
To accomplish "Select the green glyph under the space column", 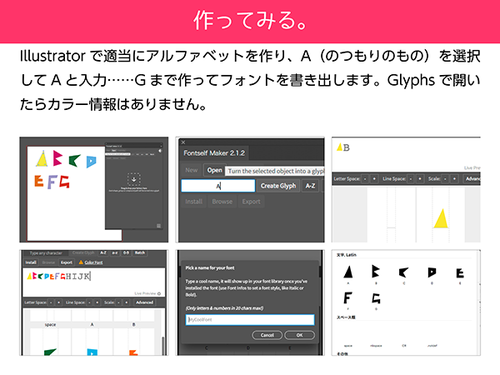I will pos(50,352).
